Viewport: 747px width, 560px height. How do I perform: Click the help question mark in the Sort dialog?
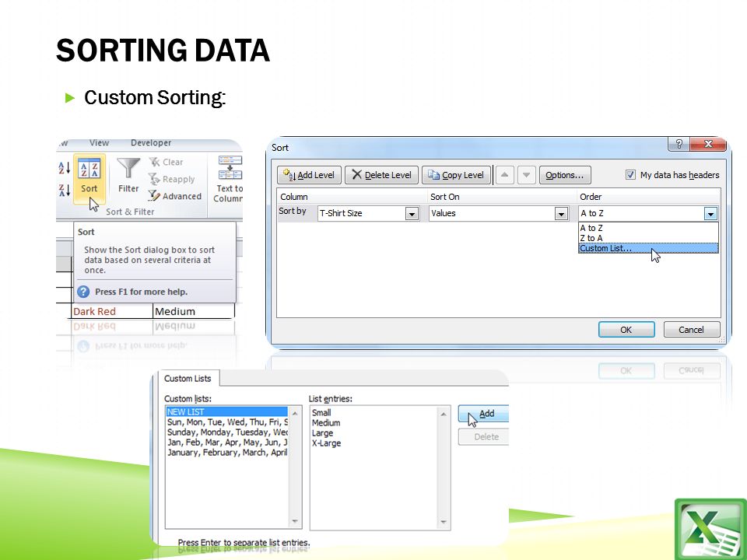pyautogui.click(x=679, y=144)
